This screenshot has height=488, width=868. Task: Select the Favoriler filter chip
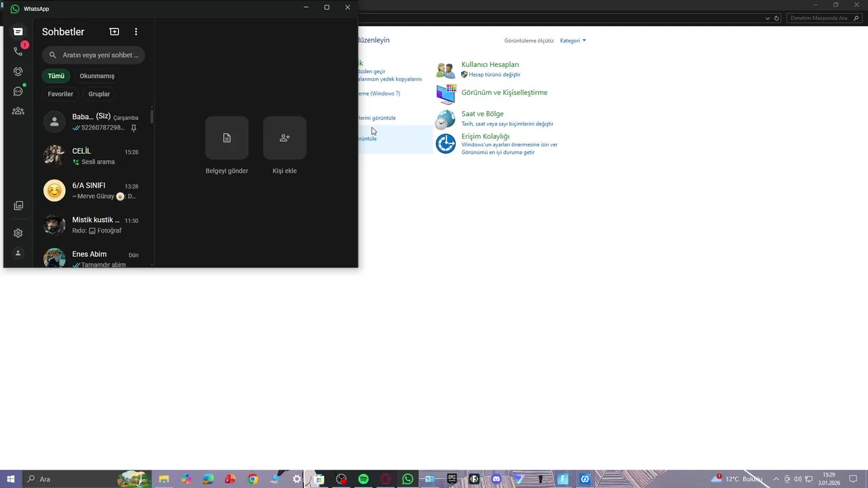[x=60, y=94]
